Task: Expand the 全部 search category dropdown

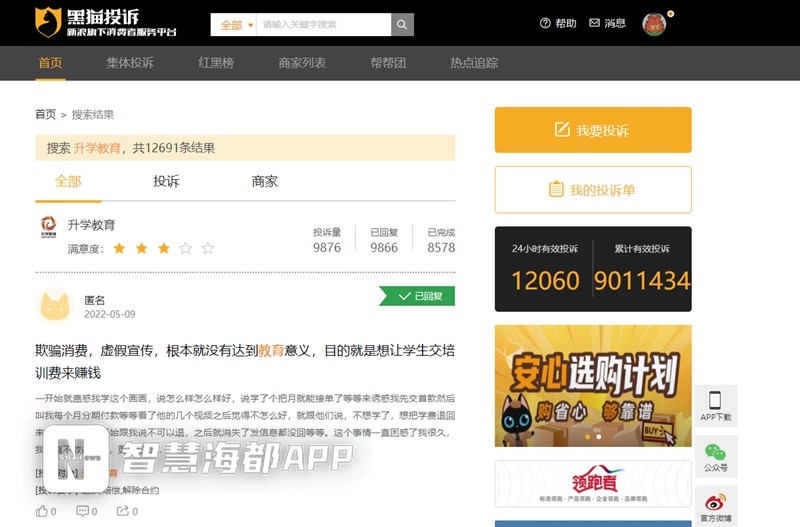Action: pyautogui.click(x=234, y=24)
